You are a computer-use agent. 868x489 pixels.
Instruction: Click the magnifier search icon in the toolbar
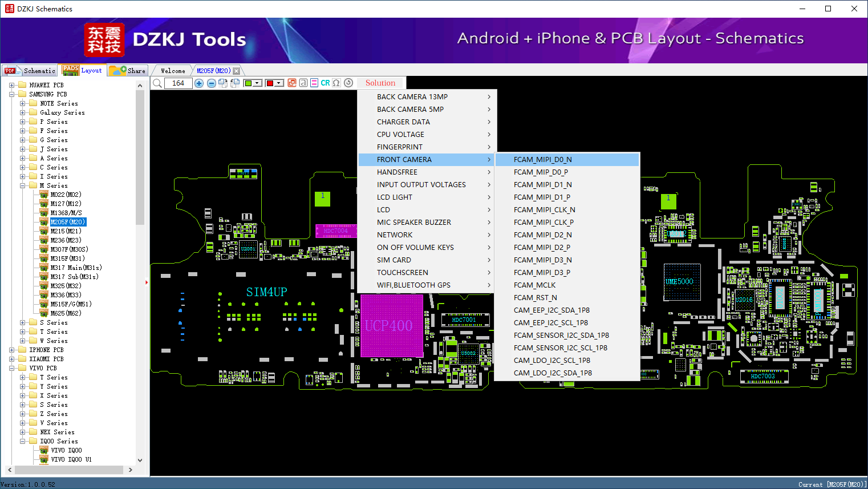157,83
